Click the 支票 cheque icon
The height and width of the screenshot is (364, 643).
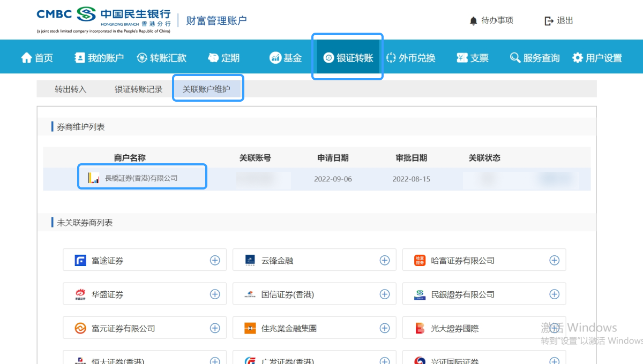(x=462, y=58)
